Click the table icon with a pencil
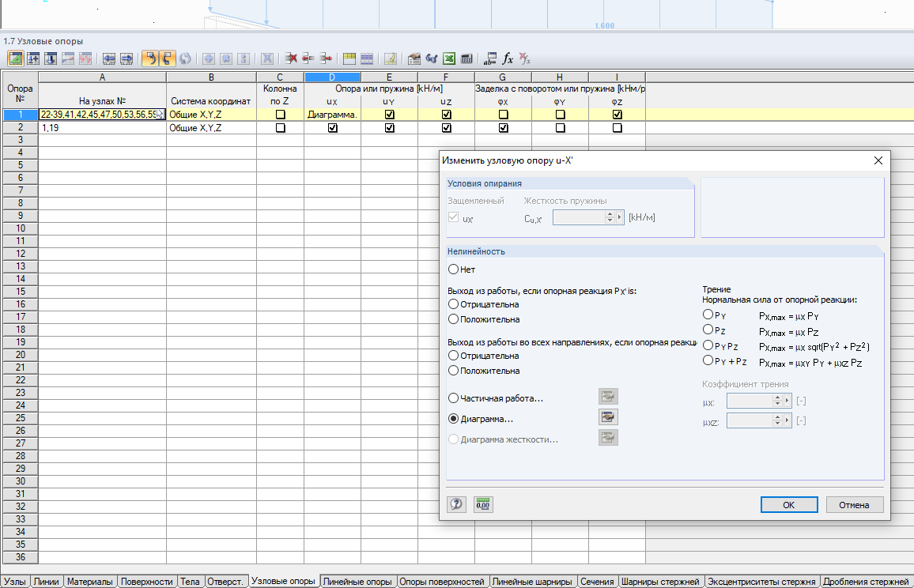Screen dimensions: 914x588 [x=391, y=58]
